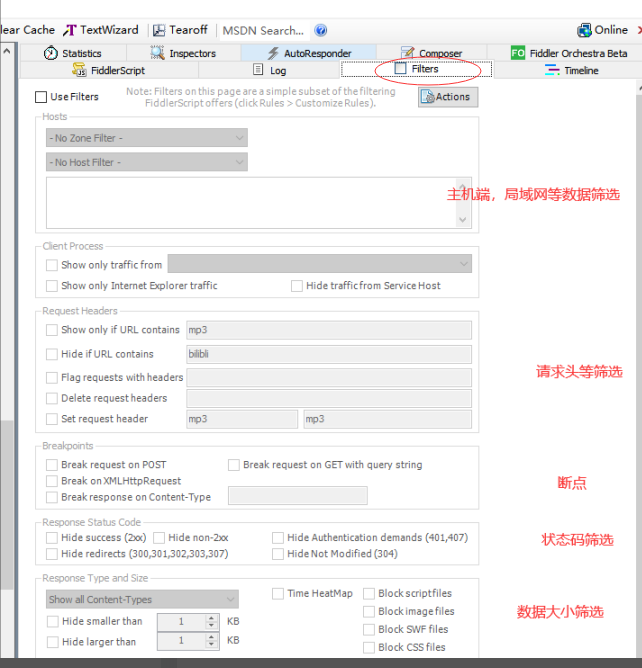Increase the Hide smaller than KB value

(212, 618)
